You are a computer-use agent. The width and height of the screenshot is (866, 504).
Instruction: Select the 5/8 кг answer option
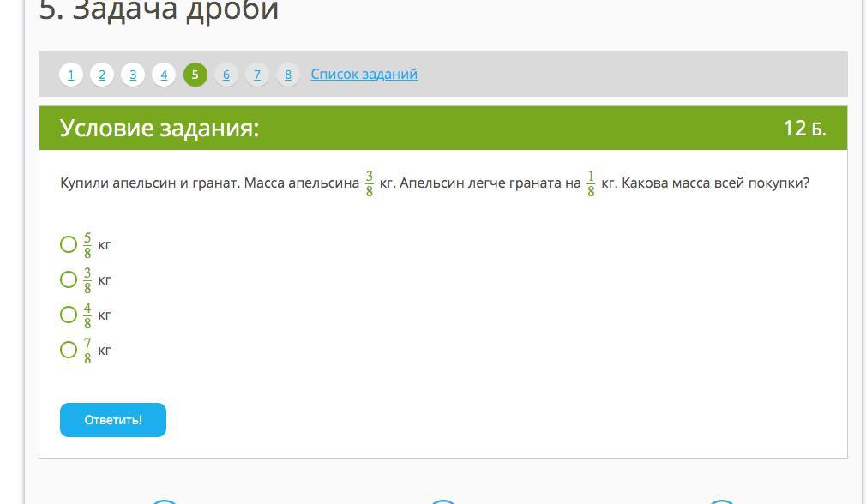pyautogui.click(x=69, y=244)
